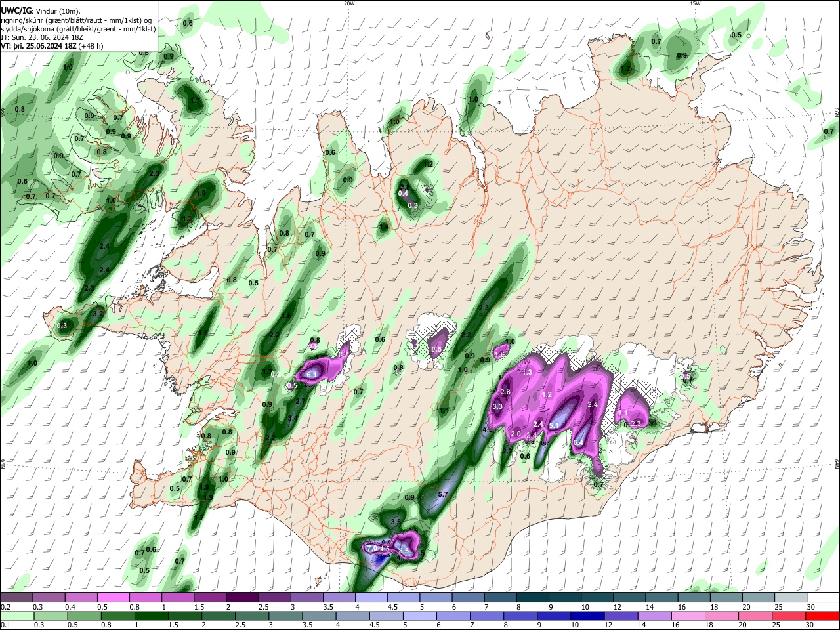Click the 'rigning/skúrir' legend description line
Image resolution: width=840 pixels, height=630 pixels.
77,20
